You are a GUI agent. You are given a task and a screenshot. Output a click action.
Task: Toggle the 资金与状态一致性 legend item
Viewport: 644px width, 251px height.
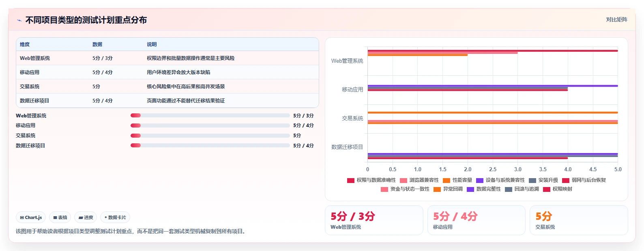coord(405,189)
